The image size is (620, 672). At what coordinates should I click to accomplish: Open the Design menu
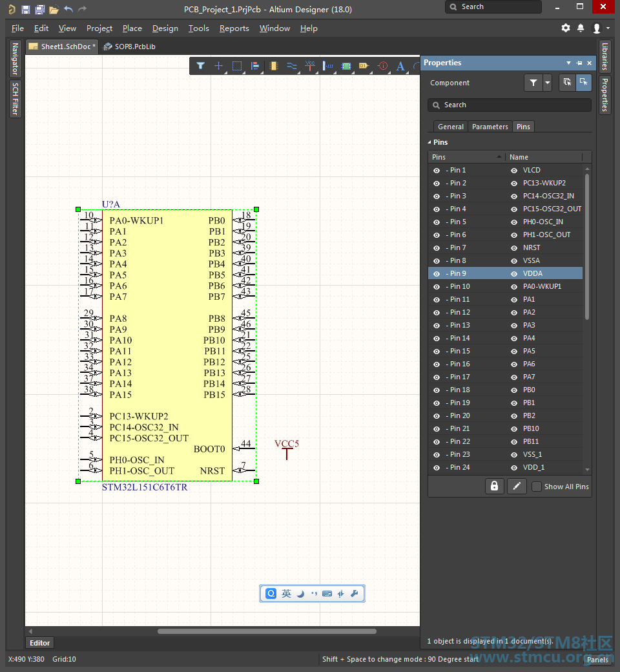click(165, 28)
